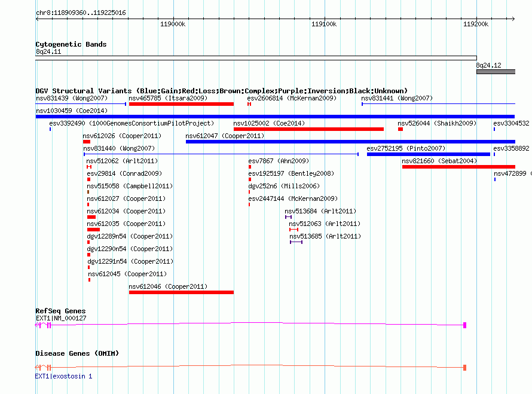
Task: Open the nsv612034 (Cooper2011) label
Action: [126, 211]
